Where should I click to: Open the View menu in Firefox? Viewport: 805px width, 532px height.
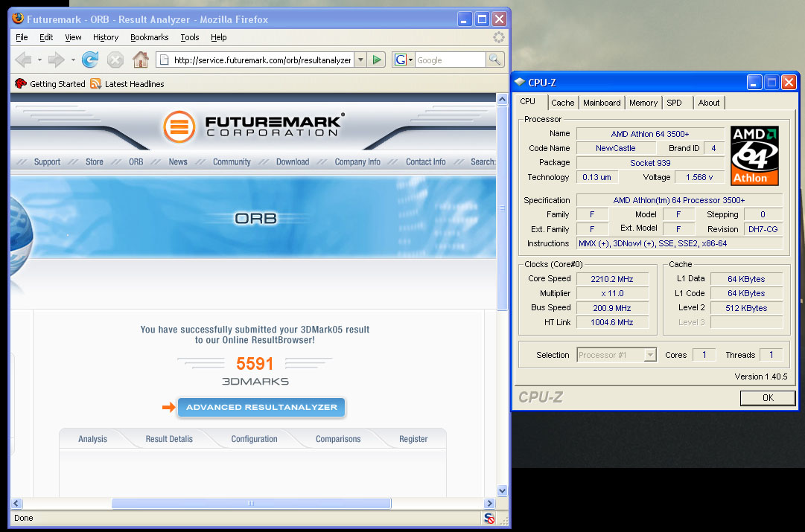click(x=73, y=37)
